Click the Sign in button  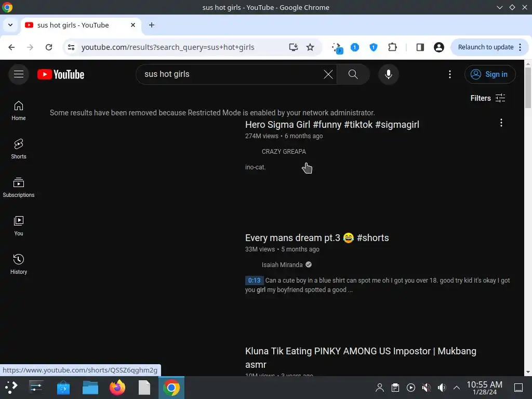click(490, 74)
